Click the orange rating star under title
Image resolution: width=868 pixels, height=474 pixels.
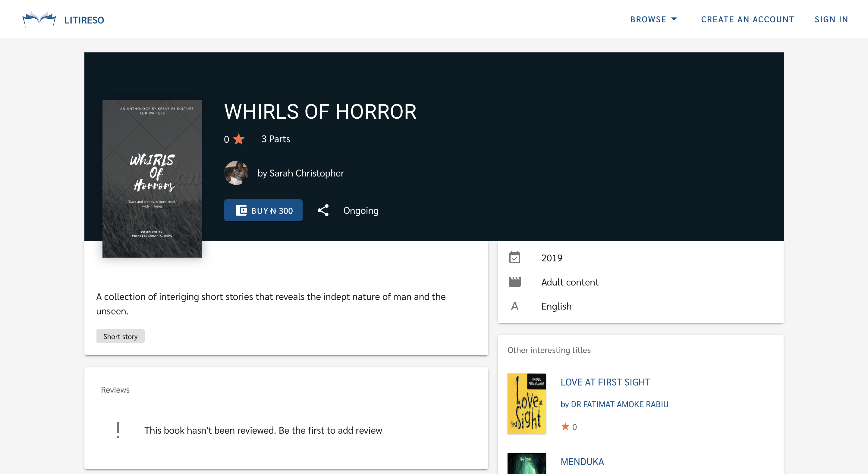(x=239, y=139)
